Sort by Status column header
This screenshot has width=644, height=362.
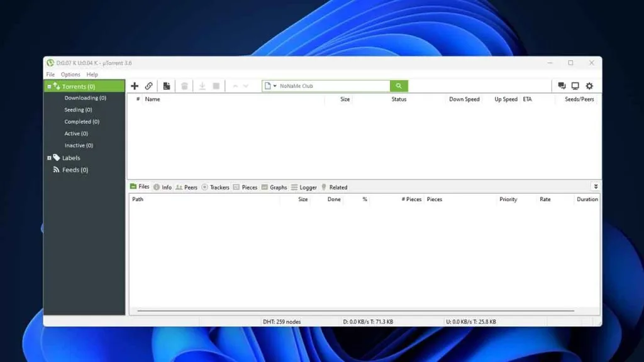[x=399, y=99]
